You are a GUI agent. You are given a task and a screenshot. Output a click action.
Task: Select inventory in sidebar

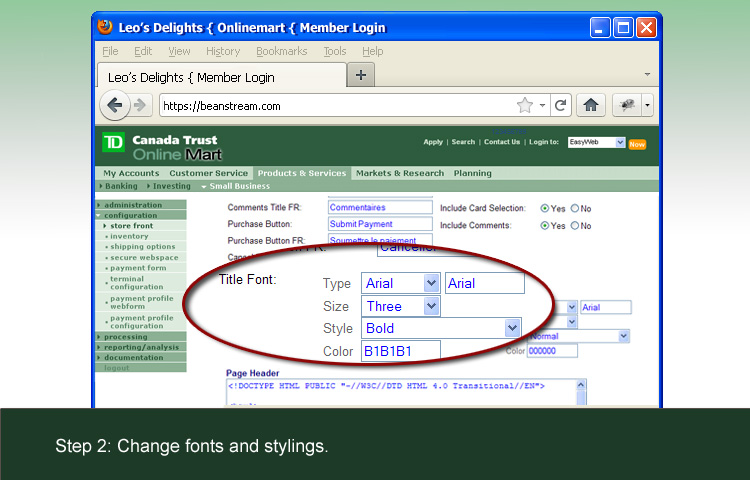(129, 236)
